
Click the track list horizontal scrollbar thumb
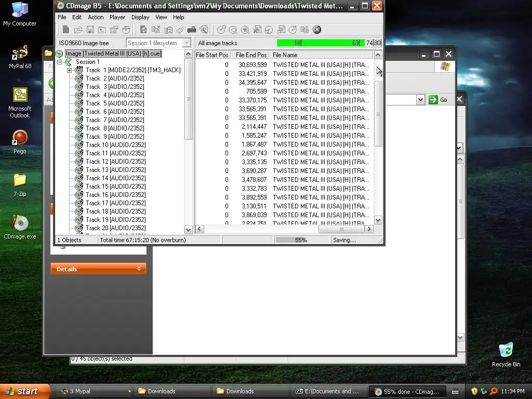(341, 229)
